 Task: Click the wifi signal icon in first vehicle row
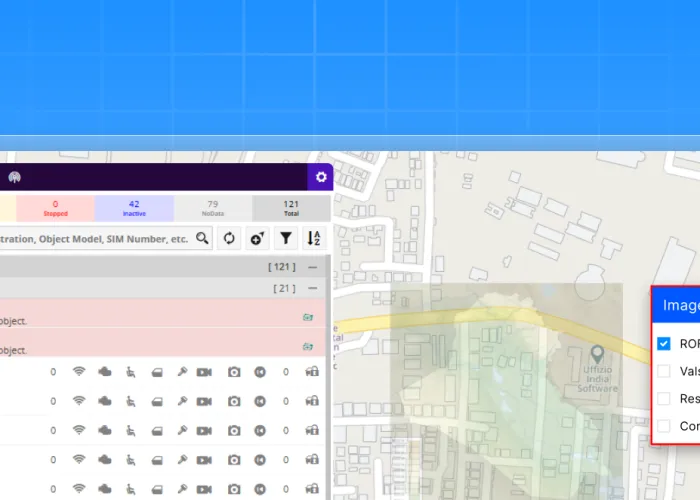pos(79,372)
